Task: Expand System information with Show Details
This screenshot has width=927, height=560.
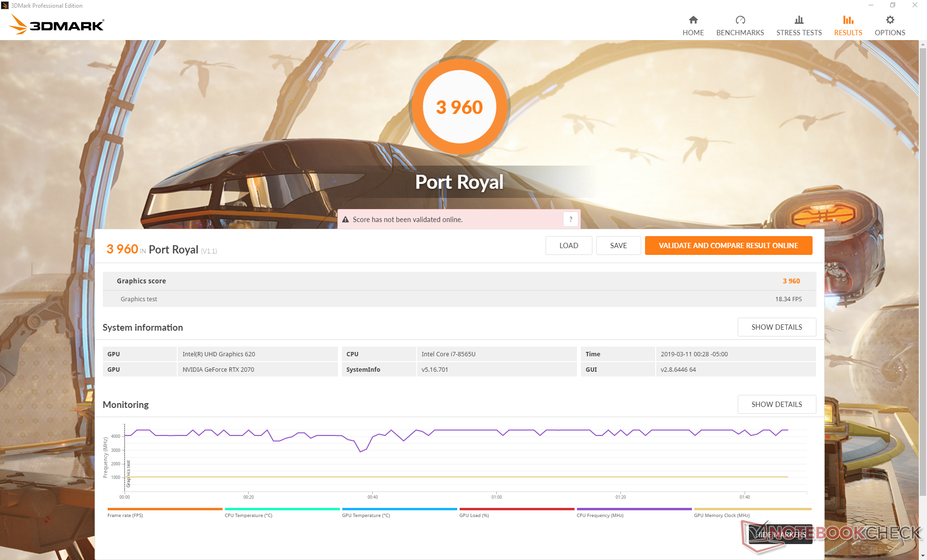Action: 776,327
